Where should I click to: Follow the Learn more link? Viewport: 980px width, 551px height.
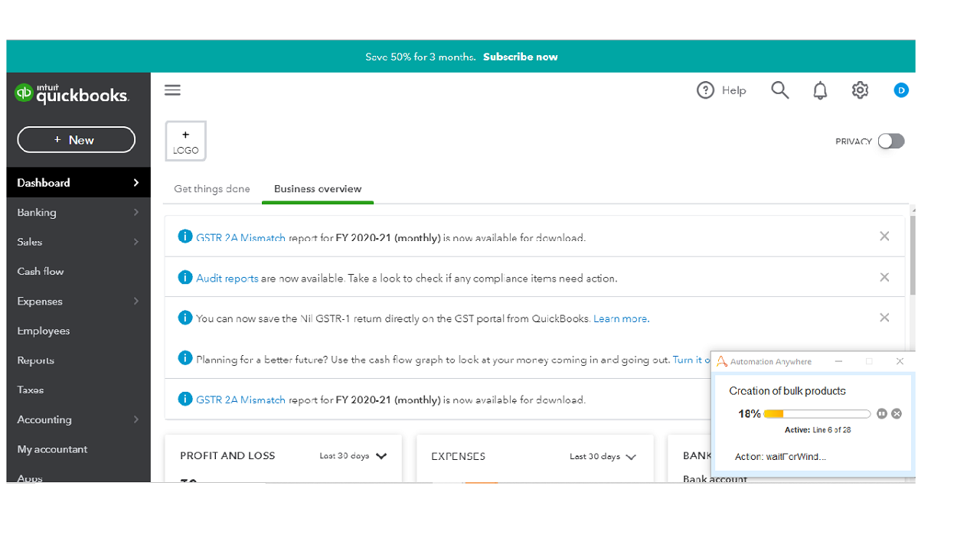coord(620,319)
